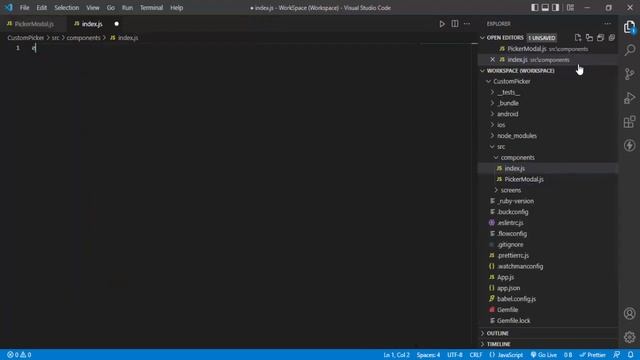
Task: Expand the Timeline section
Action: click(x=482, y=344)
